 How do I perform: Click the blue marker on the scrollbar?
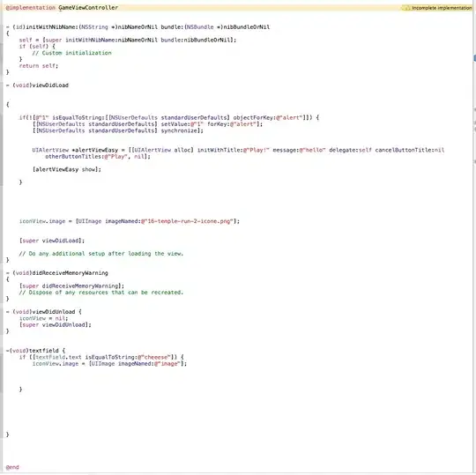(x=475, y=58)
